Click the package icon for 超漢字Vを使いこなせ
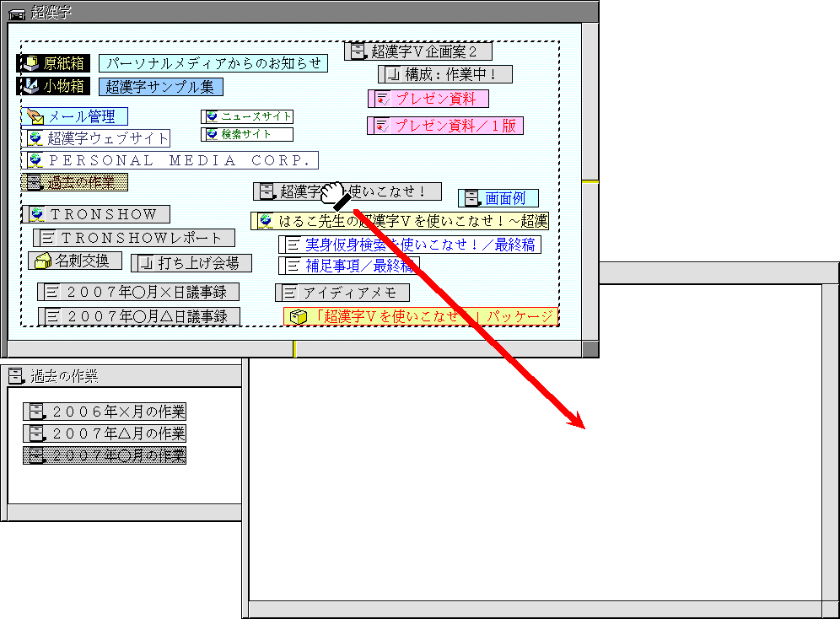 pyautogui.click(x=297, y=317)
